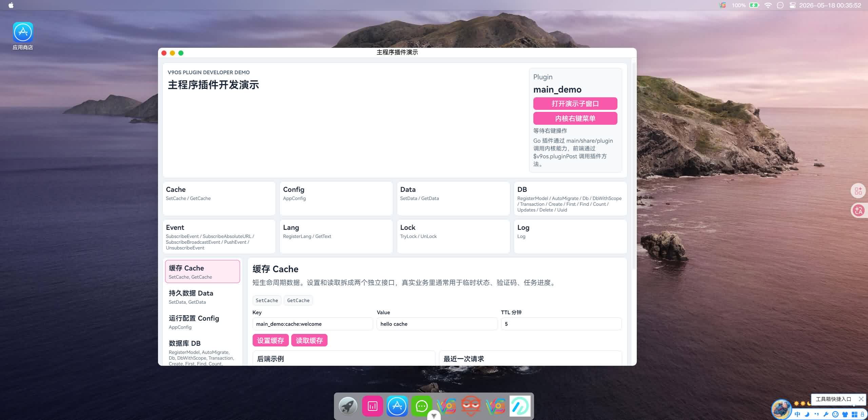Launch the pink bar-chart dock app

click(372, 406)
